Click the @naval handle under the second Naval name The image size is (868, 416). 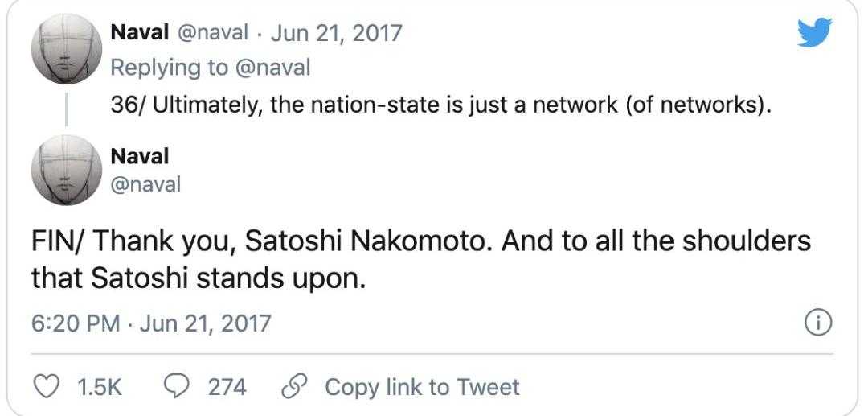tap(145, 184)
